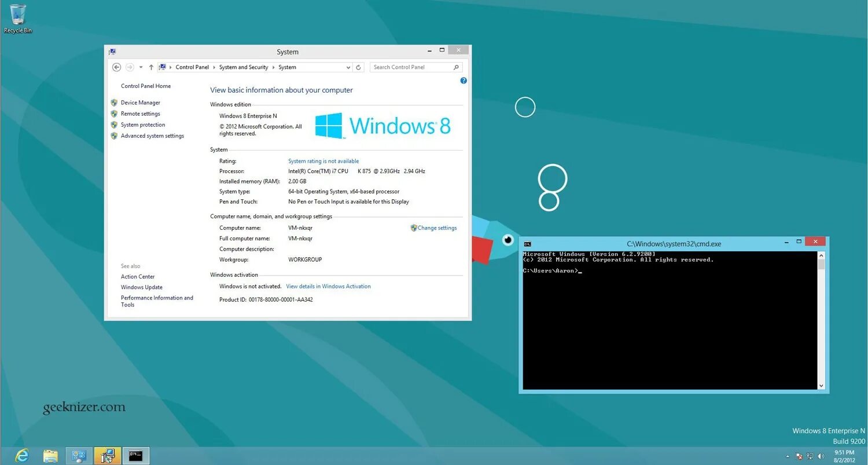Minimize the cmd.exe window
Image resolution: width=868 pixels, height=465 pixels.
(x=786, y=242)
